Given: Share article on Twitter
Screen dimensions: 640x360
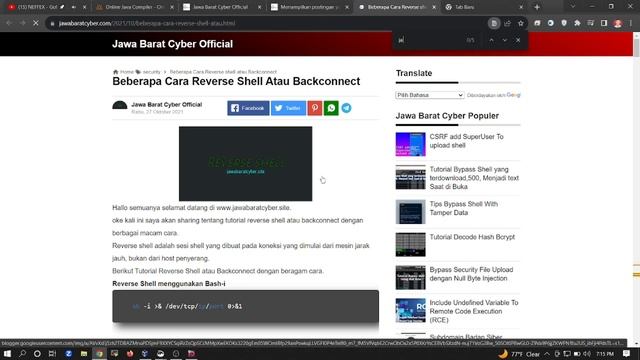Looking at the screenshot, I should click(x=288, y=108).
